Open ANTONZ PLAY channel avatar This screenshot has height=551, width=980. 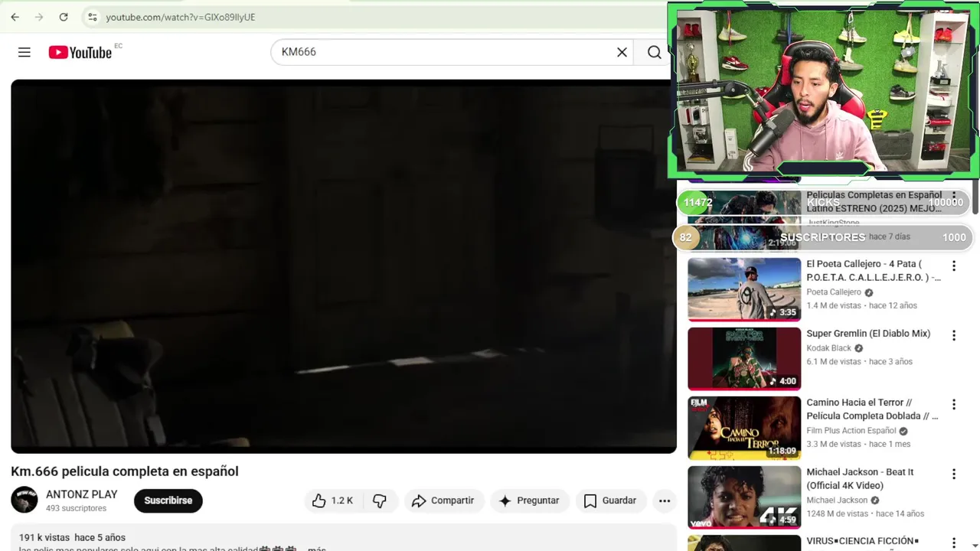point(24,500)
